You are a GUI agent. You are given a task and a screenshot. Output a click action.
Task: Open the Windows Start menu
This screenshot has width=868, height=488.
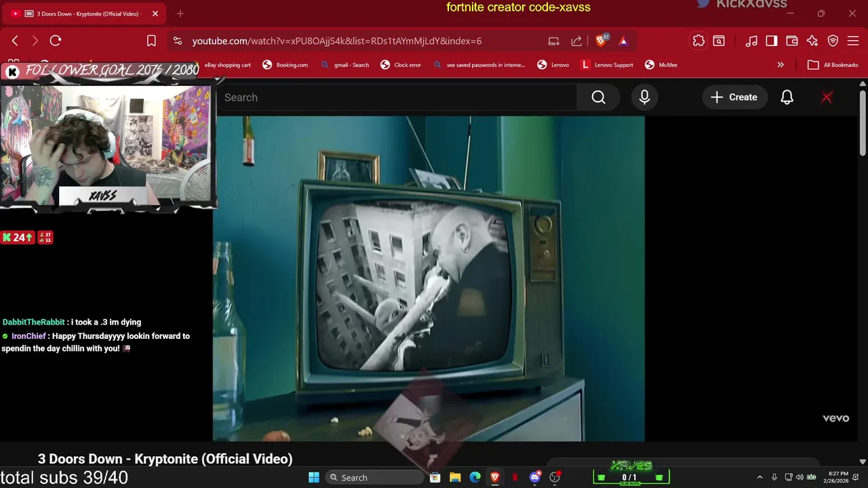coord(314,477)
